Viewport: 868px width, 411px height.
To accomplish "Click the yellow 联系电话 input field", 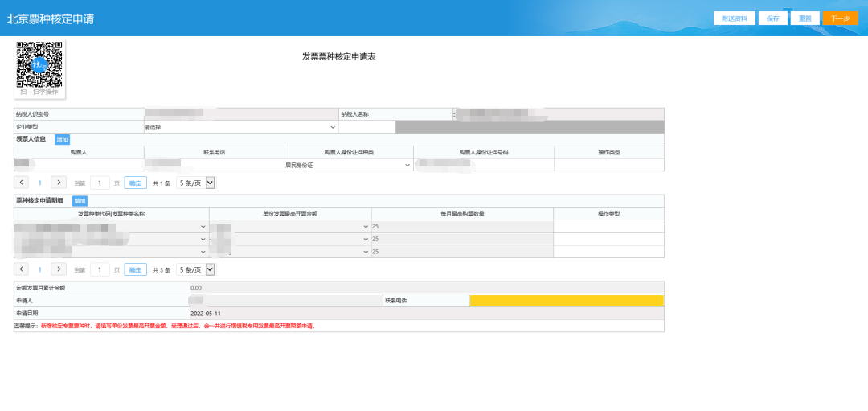I will pyautogui.click(x=566, y=301).
